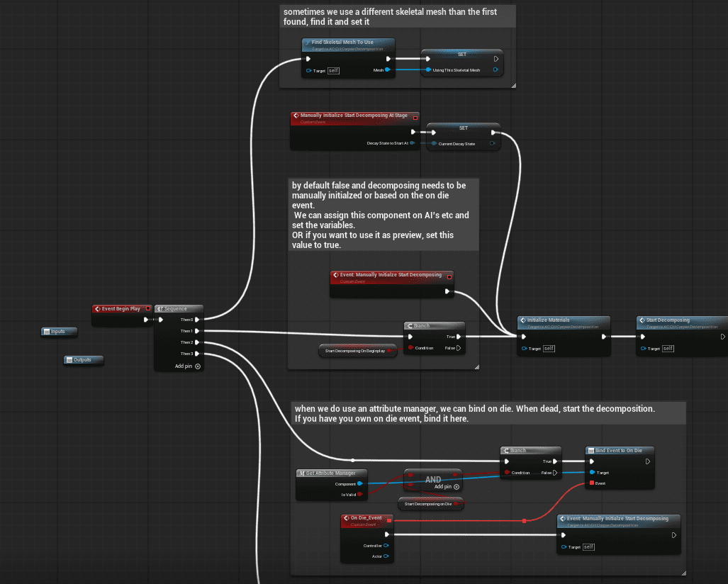
Task: Click the reroute node on the white exec wire
Action: point(353,460)
